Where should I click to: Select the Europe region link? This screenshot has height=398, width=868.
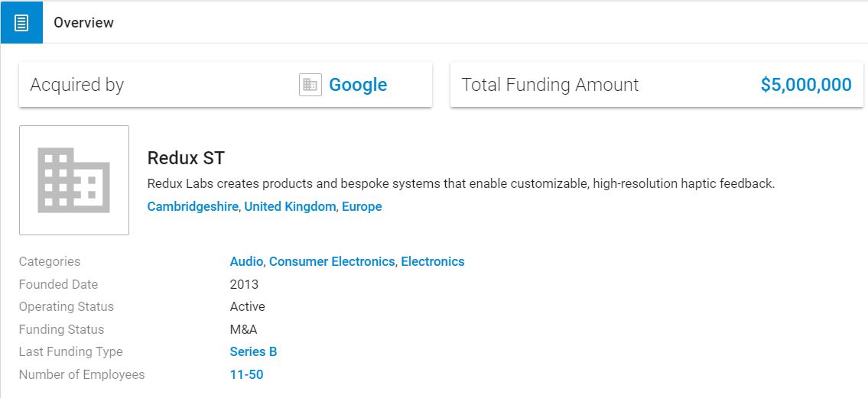[362, 207]
